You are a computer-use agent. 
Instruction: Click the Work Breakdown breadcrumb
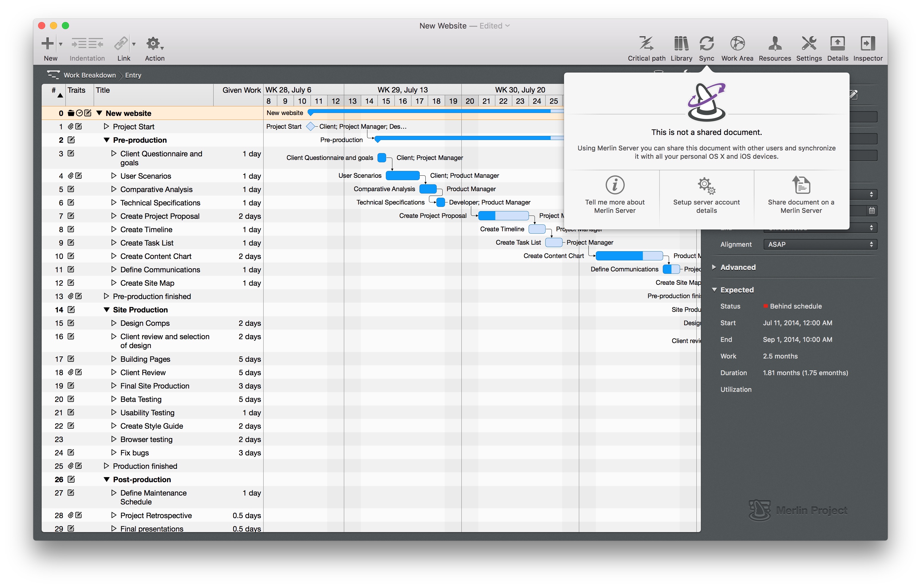coord(90,75)
